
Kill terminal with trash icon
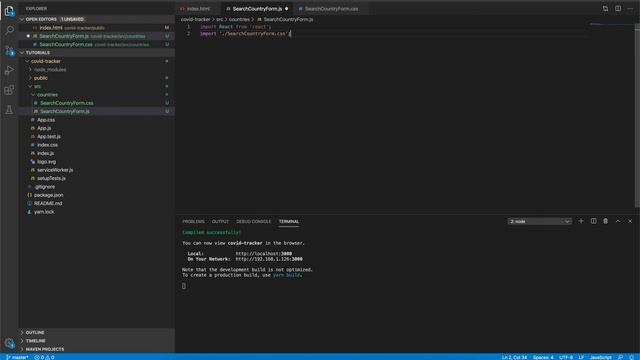point(606,221)
